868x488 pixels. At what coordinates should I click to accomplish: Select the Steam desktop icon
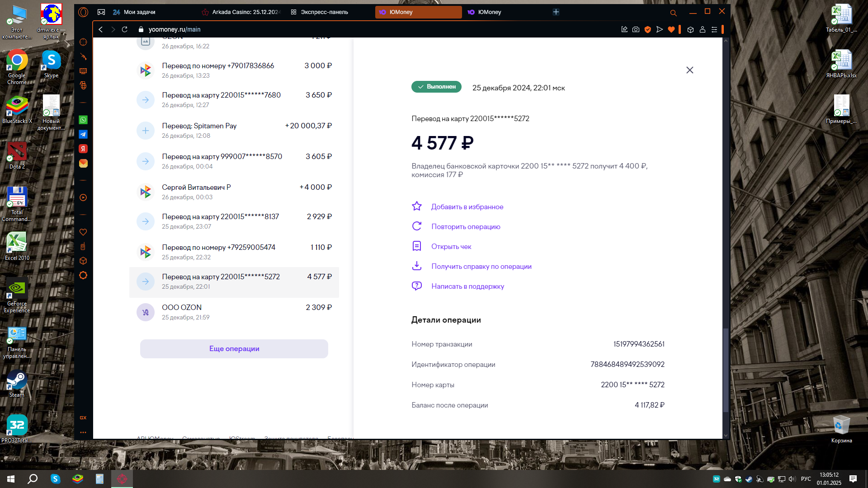(x=17, y=384)
